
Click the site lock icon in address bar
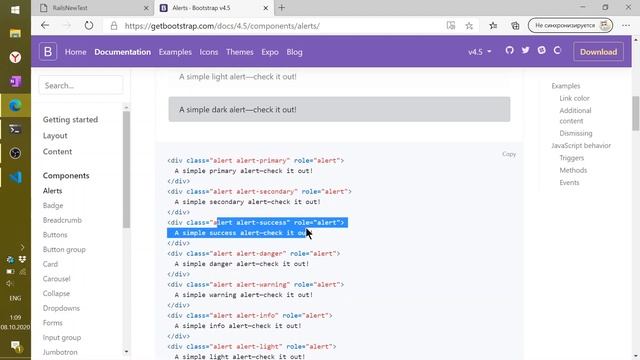[x=114, y=26]
